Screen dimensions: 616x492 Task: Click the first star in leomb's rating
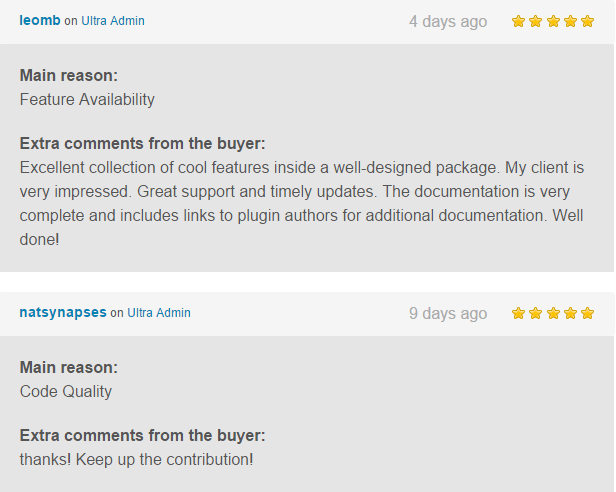[519, 21]
